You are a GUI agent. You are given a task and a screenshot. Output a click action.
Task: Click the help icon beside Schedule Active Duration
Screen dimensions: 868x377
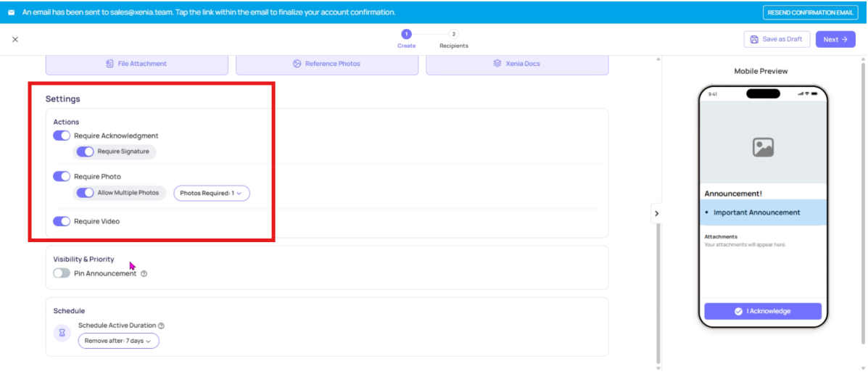161,326
